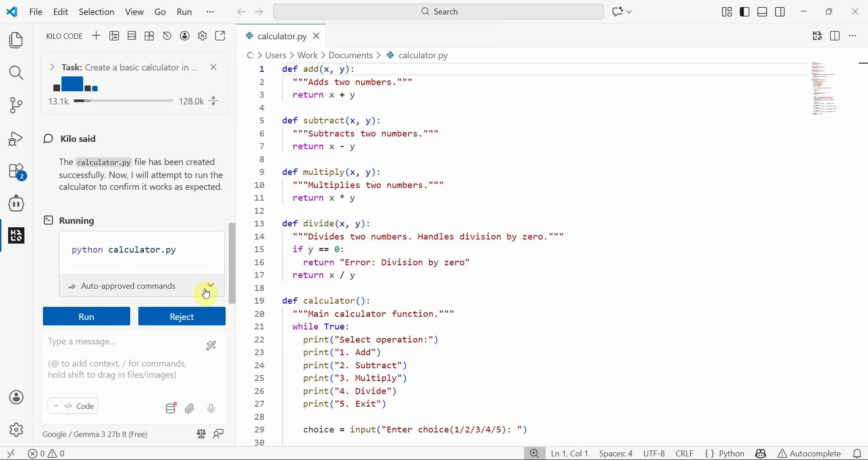Start a new Kilo Code task
The height and width of the screenshot is (460, 868).
96,36
